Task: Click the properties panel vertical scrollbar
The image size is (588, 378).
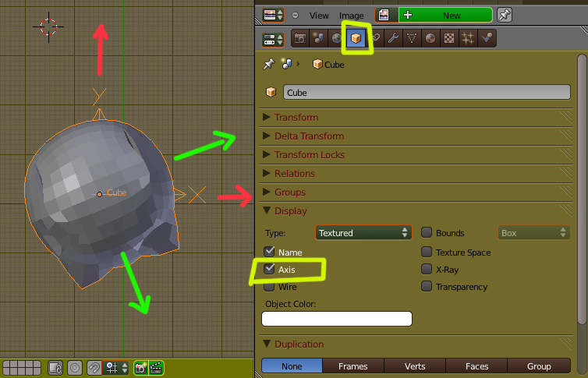Action: (582, 189)
